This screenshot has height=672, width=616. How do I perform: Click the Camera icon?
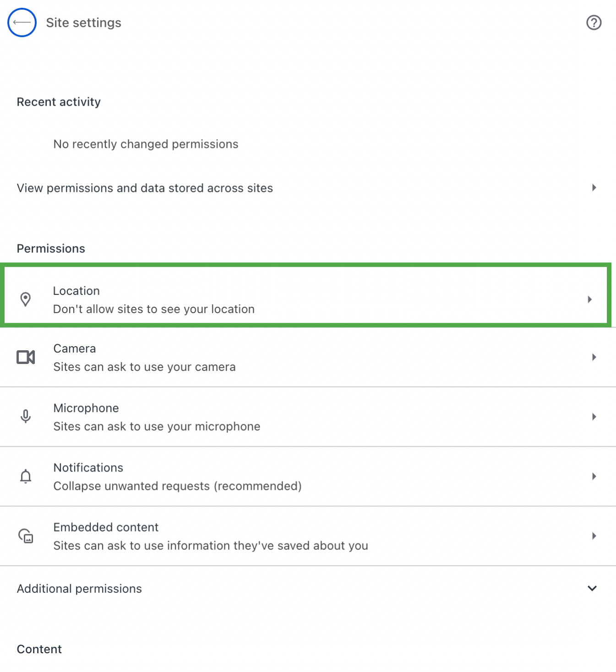tap(26, 357)
